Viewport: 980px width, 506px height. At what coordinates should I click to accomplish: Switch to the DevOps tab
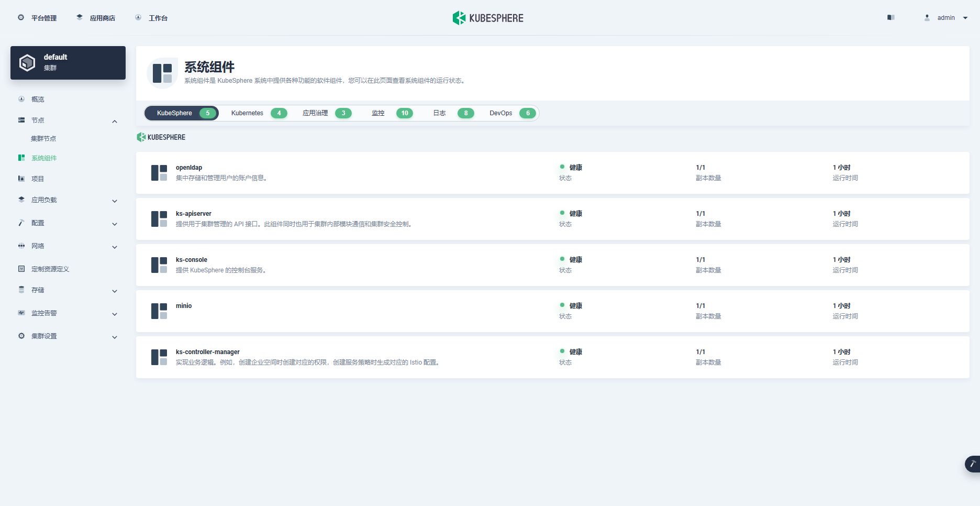point(500,113)
